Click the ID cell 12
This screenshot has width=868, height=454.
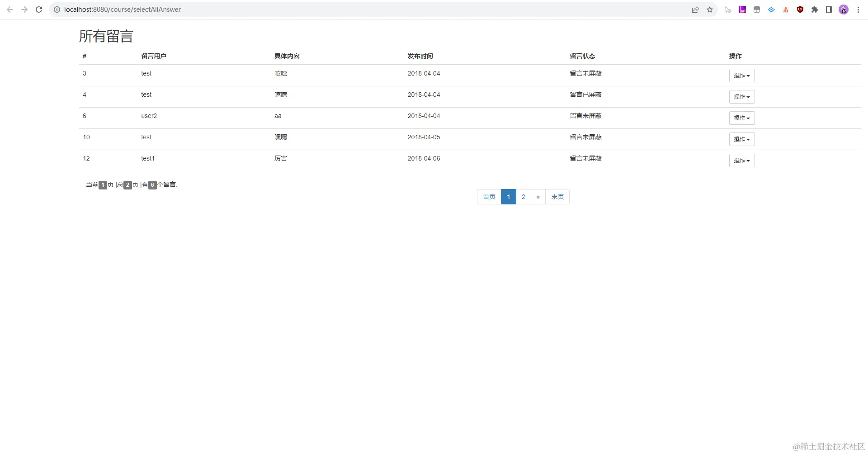pos(86,158)
